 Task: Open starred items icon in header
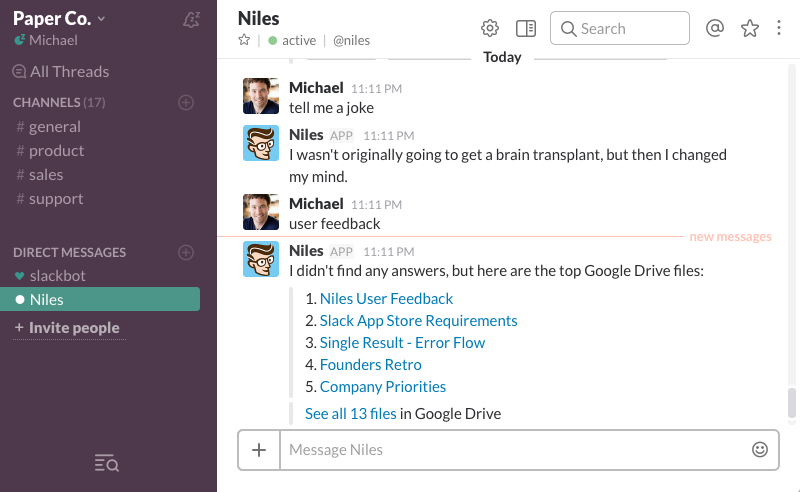pos(749,28)
